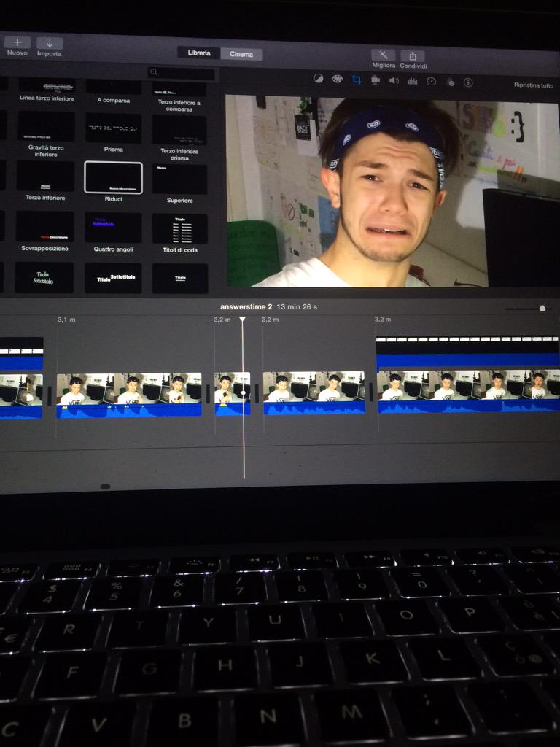
Task: Select the A comparsa title style
Action: coord(113,88)
